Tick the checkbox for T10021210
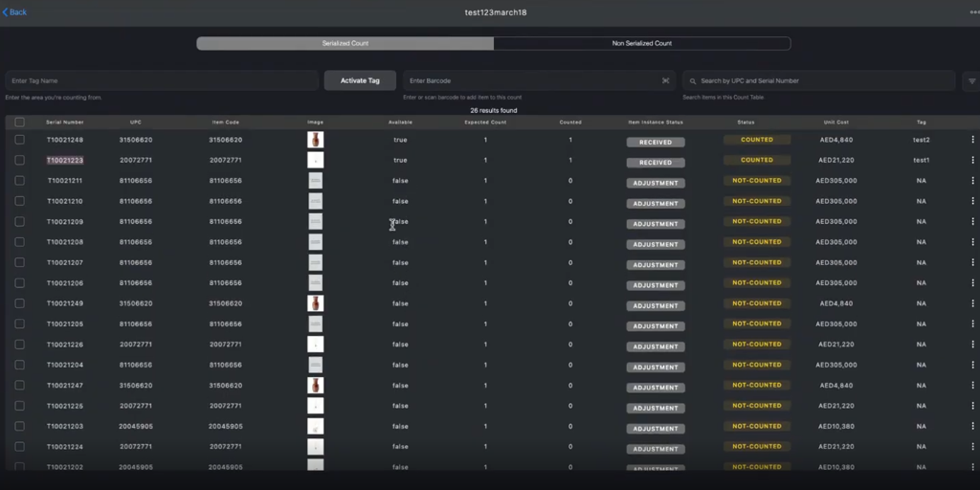 19,201
